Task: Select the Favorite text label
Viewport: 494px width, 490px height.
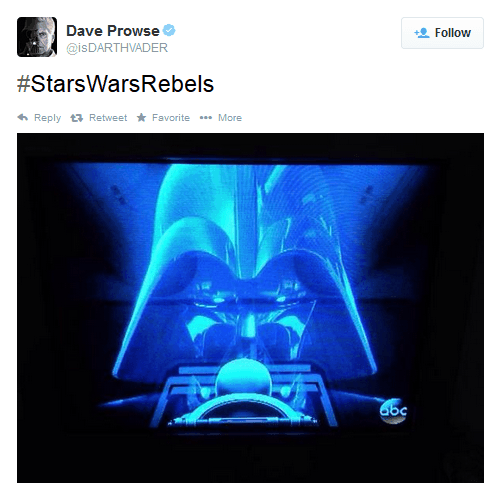Action: (171, 118)
